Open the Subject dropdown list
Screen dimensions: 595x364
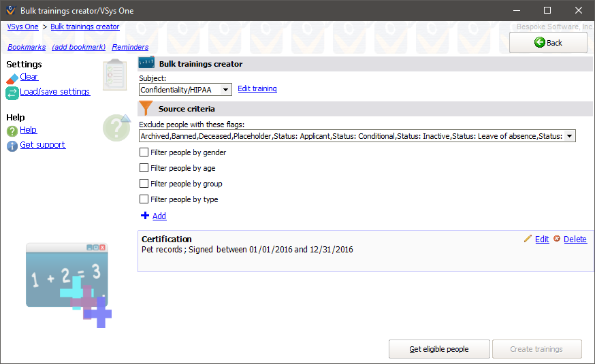coord(226,90)
